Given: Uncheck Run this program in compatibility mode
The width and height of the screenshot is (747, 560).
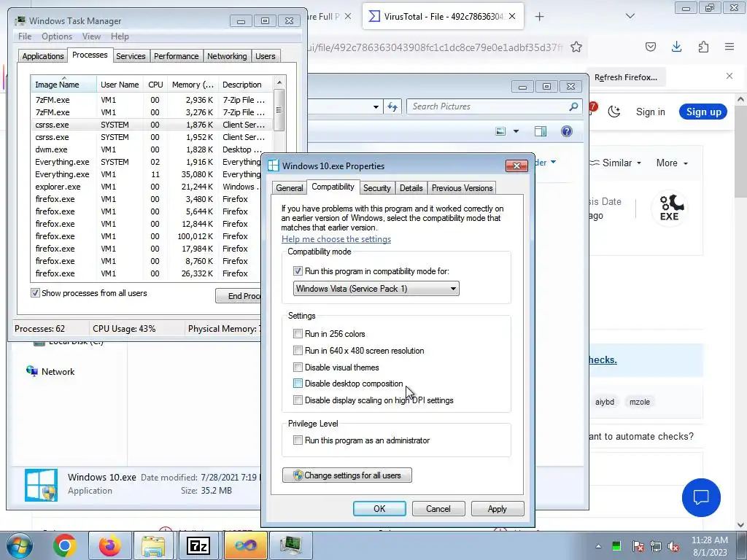Looking at the screenshot, I should 298,271.
